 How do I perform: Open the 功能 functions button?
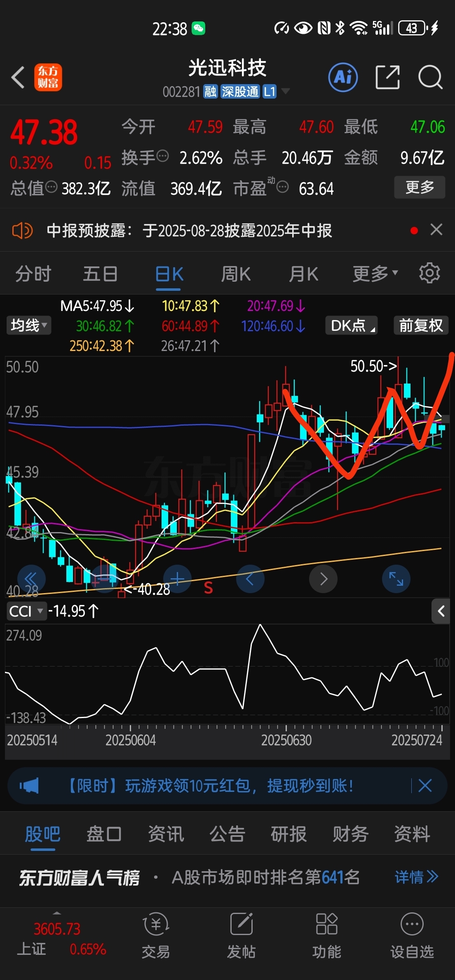point(326,935)
